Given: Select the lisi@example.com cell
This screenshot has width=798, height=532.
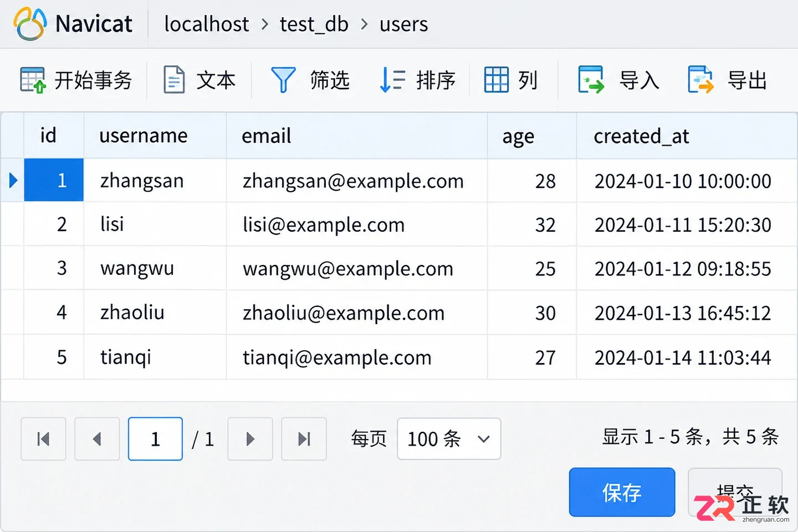Looking at the screenshot, I should (357, 224).
